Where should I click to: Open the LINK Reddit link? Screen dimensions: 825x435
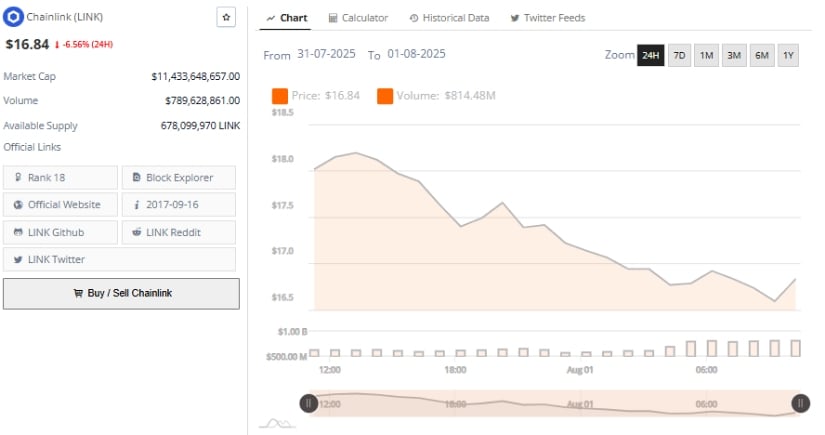tap(179, 232)
